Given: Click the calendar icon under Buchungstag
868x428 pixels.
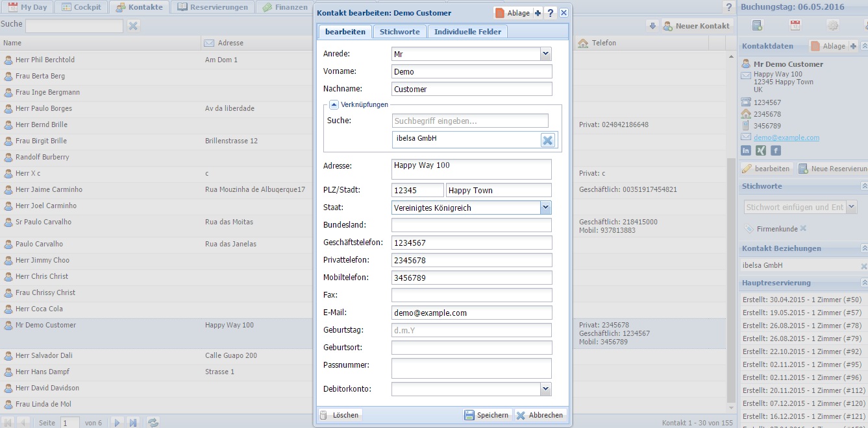Looking at the screenshot, I should click(x=795, y=25).
